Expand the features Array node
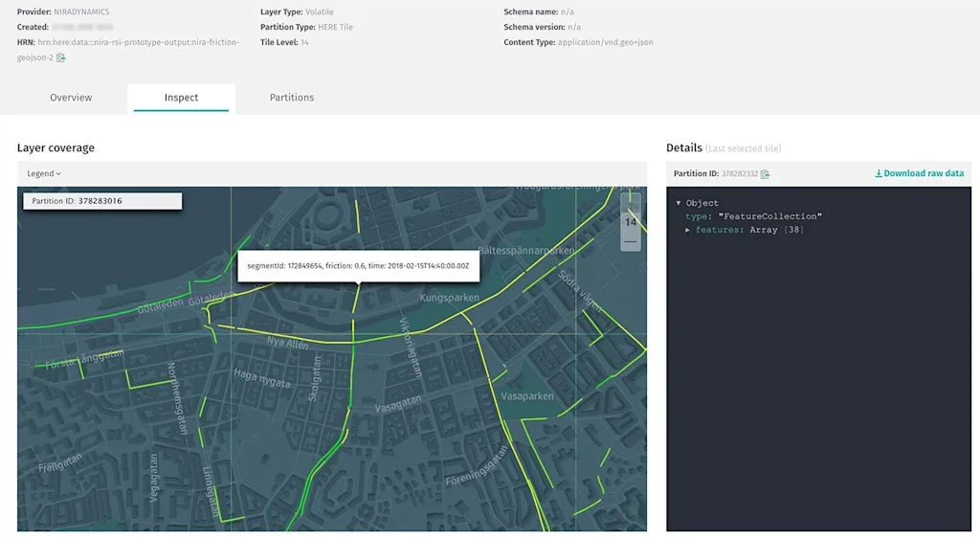Screen dimensions: 980x538 tap(687, 230)
